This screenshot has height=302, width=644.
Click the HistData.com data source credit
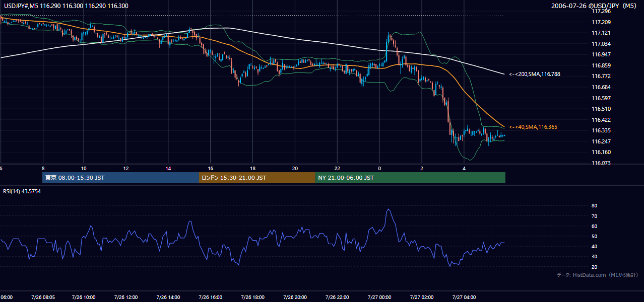pyautogui.click(x=597, y=275)
